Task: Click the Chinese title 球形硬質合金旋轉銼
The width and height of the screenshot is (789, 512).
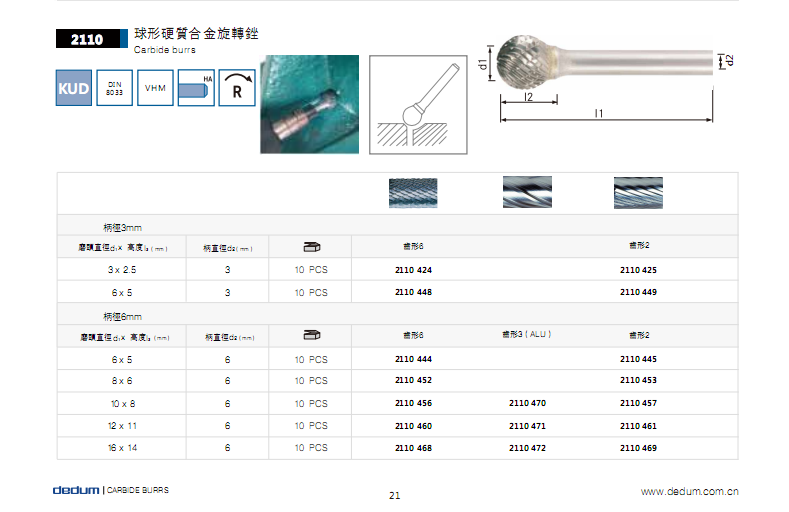Action: (x=196, y=34)
